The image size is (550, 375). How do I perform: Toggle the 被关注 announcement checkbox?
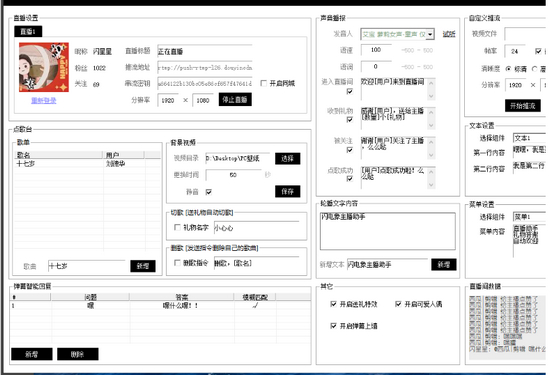point(350,150)
